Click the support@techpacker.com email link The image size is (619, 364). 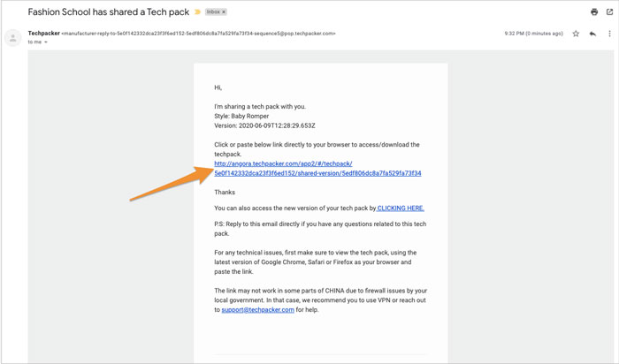(257, 310)
